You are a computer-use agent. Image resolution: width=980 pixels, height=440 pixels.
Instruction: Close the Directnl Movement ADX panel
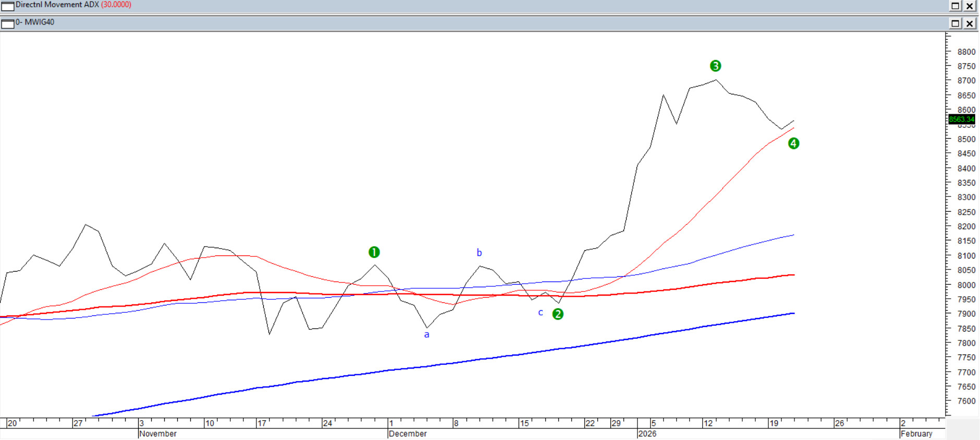click(970, 6)
